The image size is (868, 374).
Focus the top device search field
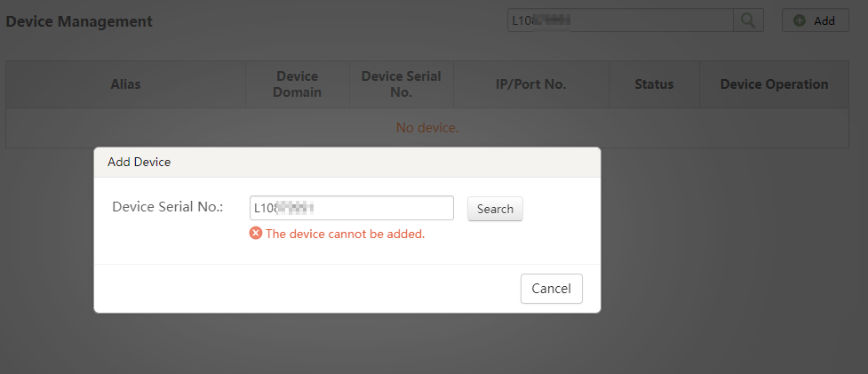(620, 20)
